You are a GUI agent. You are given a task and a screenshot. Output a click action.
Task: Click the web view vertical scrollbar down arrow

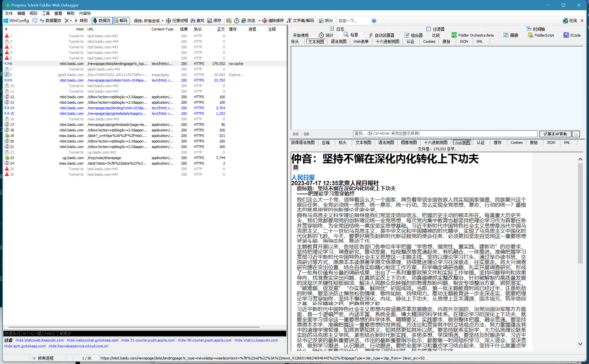pos(580,344)
